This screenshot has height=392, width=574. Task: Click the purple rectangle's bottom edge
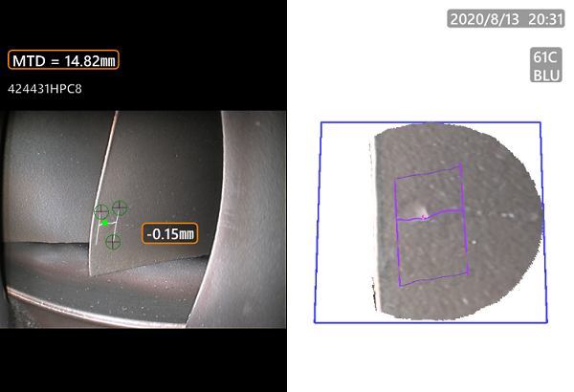(x=432, y=280)
